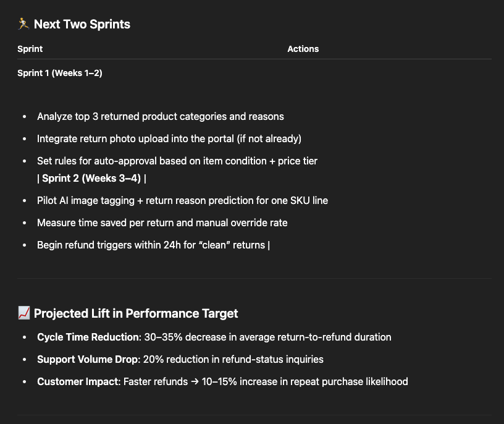The image size is (504, 424).
Task: Click the 20% reduction in refund-status inquiries text
Action: click(233, 359)
